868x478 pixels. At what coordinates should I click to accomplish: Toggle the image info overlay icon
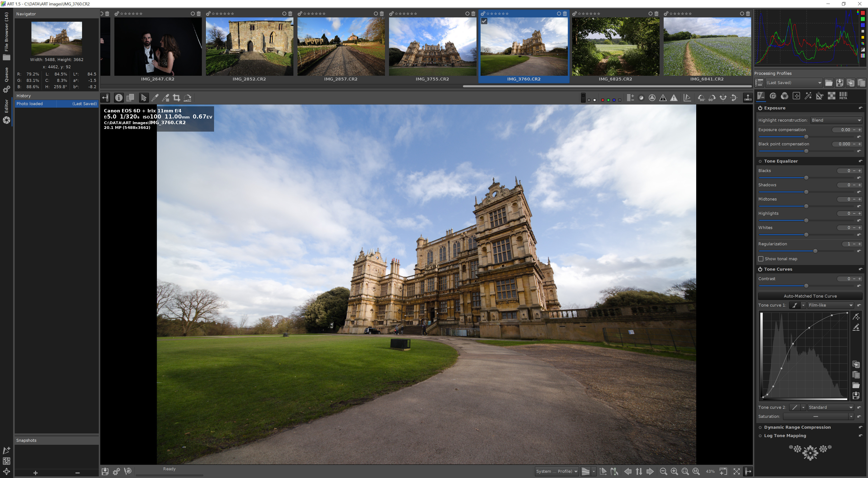119,98
